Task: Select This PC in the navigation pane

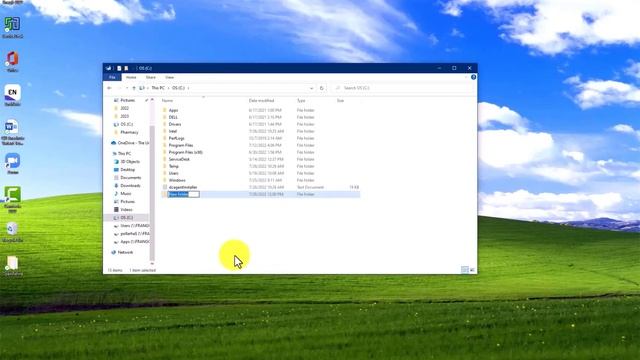Action: (124, 153)
